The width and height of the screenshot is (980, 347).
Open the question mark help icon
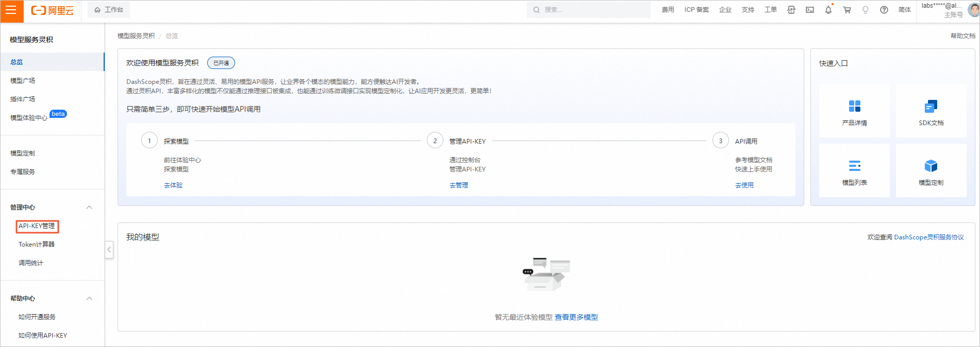click(884, 10)
